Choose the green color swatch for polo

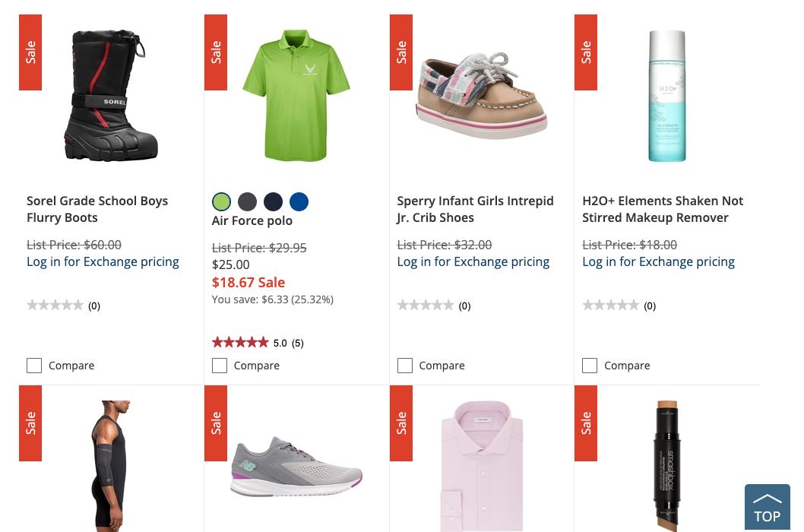point(221,201)
